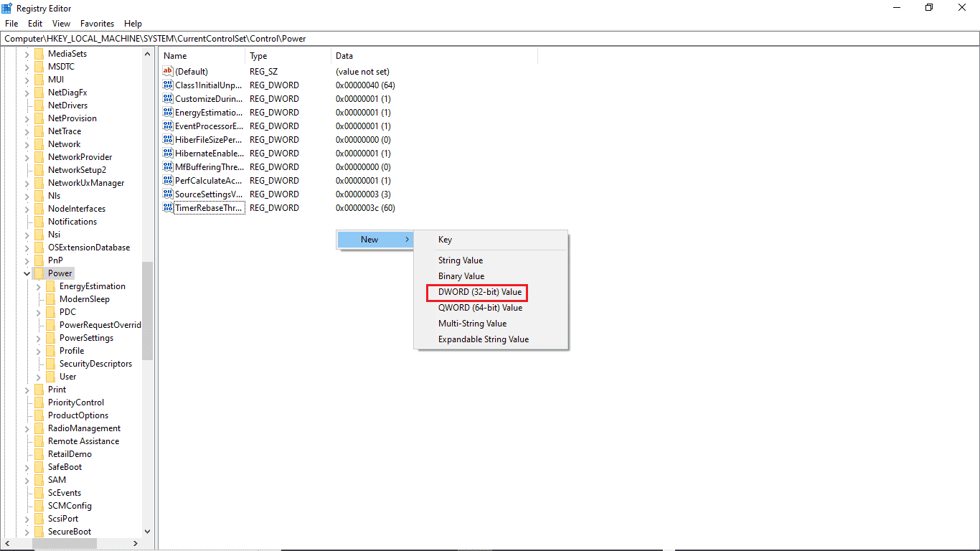Click the HibernateEnable... value icon
This screenshot has height=551, width=980.
pyautogui.click(x=168, y=153)
